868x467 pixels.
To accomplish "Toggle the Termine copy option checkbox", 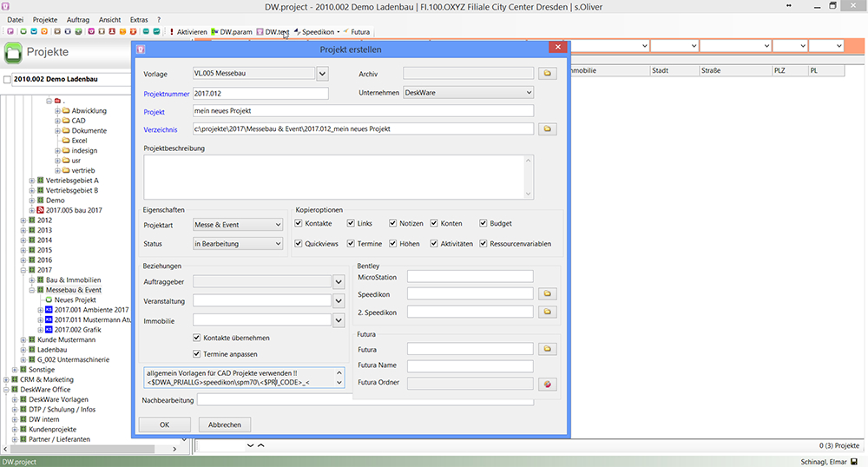I will click(x=351, y=243).
